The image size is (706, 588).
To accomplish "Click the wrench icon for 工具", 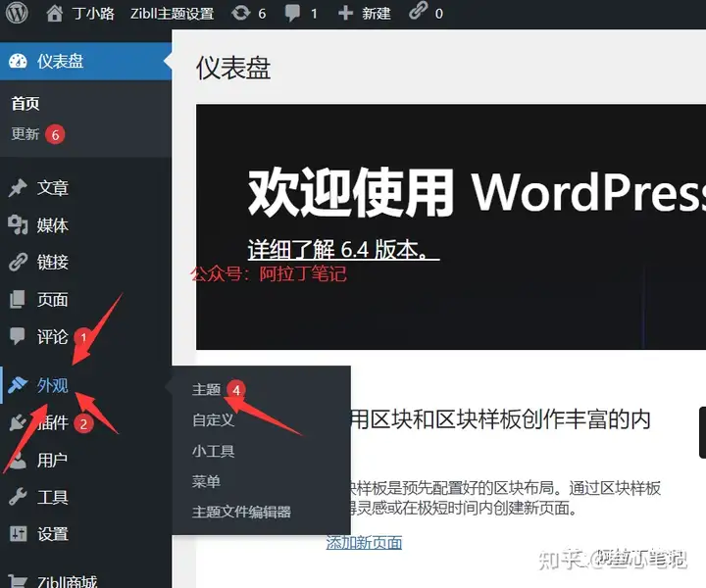I will tap(18, 497).
